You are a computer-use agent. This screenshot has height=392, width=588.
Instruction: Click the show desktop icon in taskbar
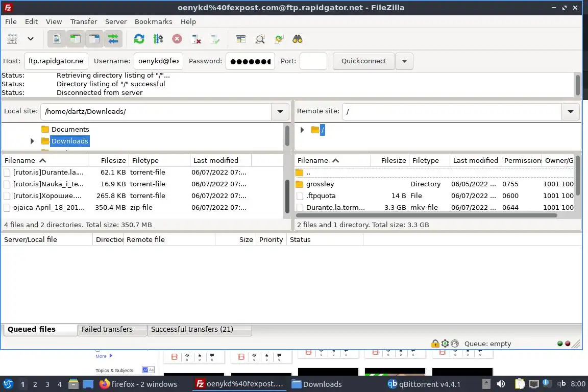click(88, 384)
